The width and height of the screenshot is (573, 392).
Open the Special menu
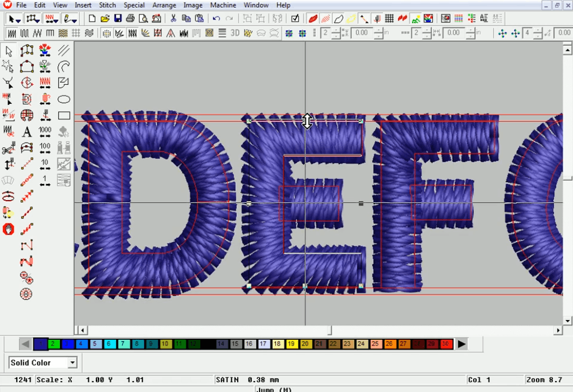[134, 5]
